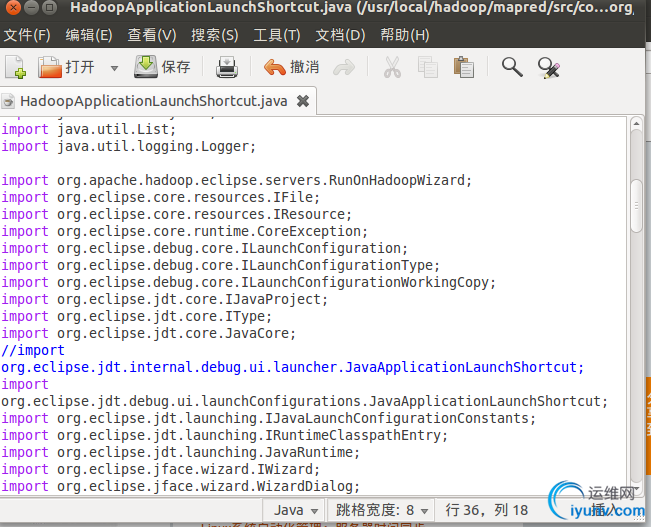Click the JavaRuntime import line
The width and height of the screenshot is (651, 527).
tap(181, 453)
